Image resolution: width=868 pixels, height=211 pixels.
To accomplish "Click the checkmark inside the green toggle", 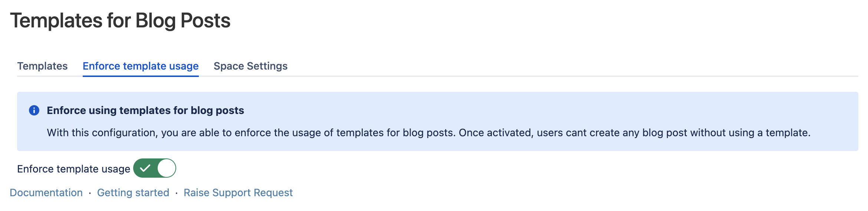I will coord(145,168).
